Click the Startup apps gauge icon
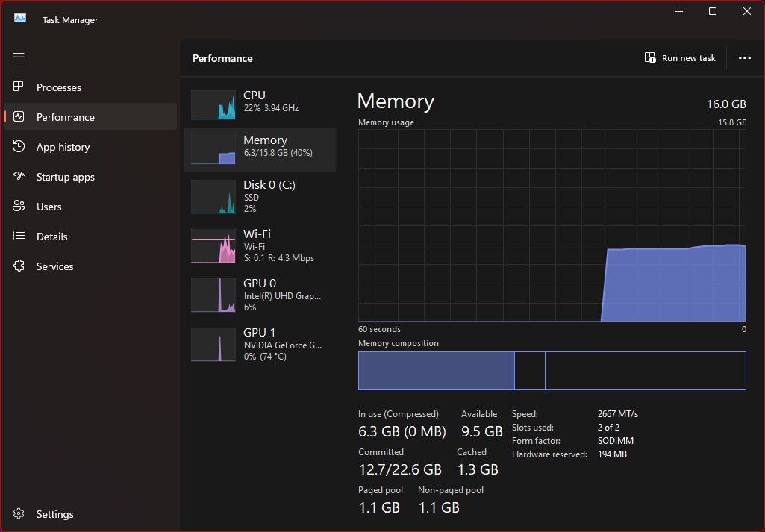 pos(19,177)
